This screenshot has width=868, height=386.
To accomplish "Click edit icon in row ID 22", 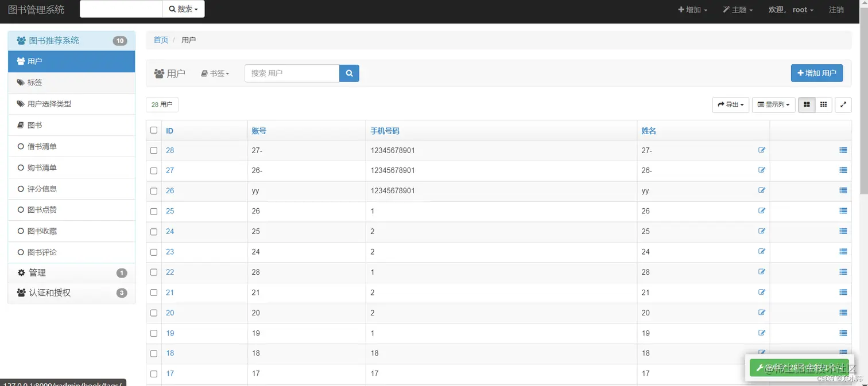I will 762,272.
